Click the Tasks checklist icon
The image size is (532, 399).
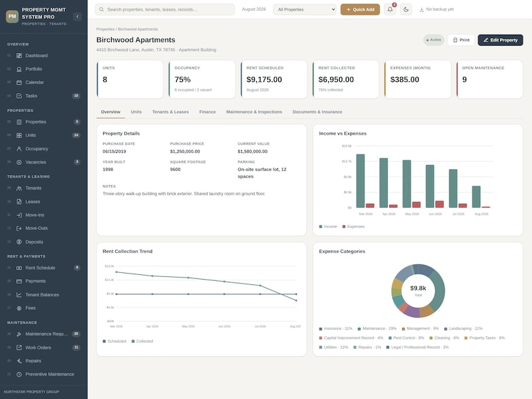point(19,96)
